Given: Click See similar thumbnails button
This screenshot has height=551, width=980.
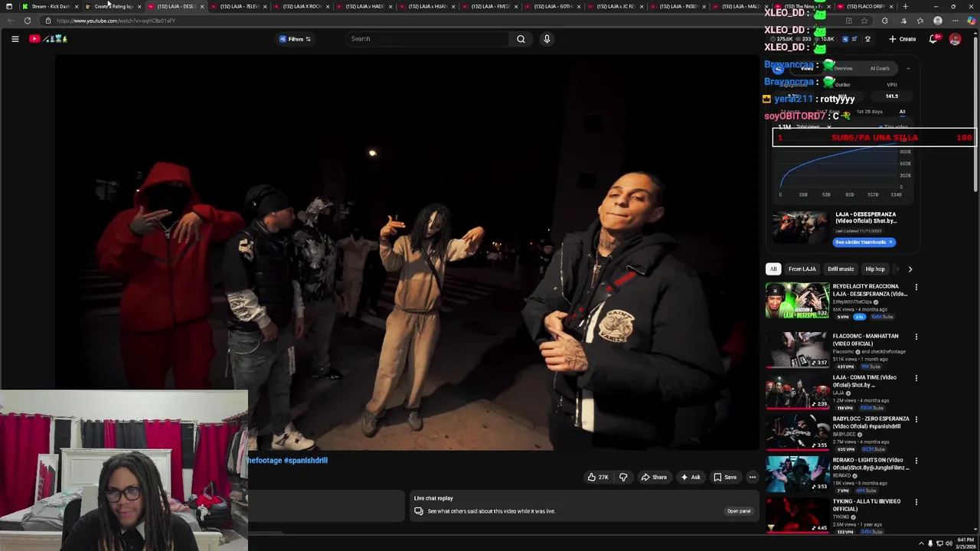Looking at the screenshot, I should click(864, 243).
